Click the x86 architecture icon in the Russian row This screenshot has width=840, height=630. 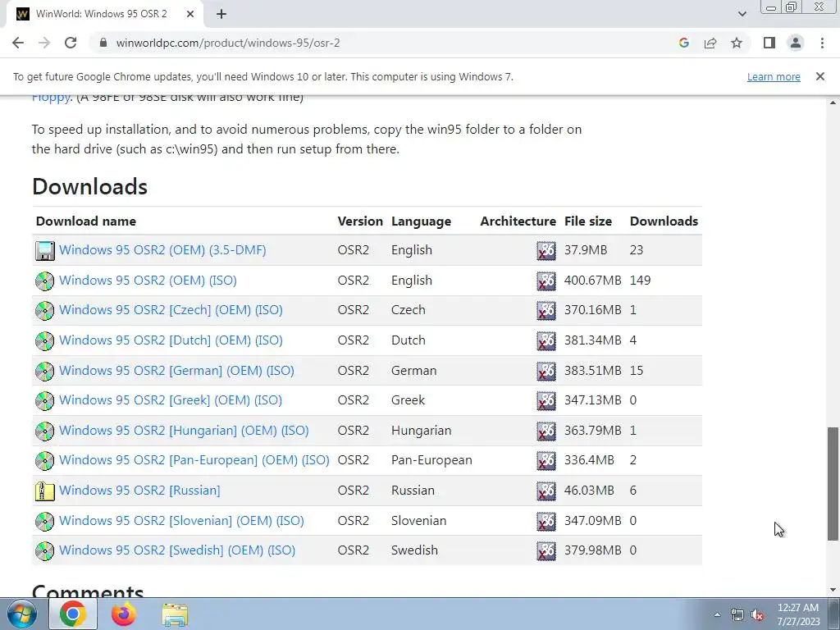click(x=546, y=491)
